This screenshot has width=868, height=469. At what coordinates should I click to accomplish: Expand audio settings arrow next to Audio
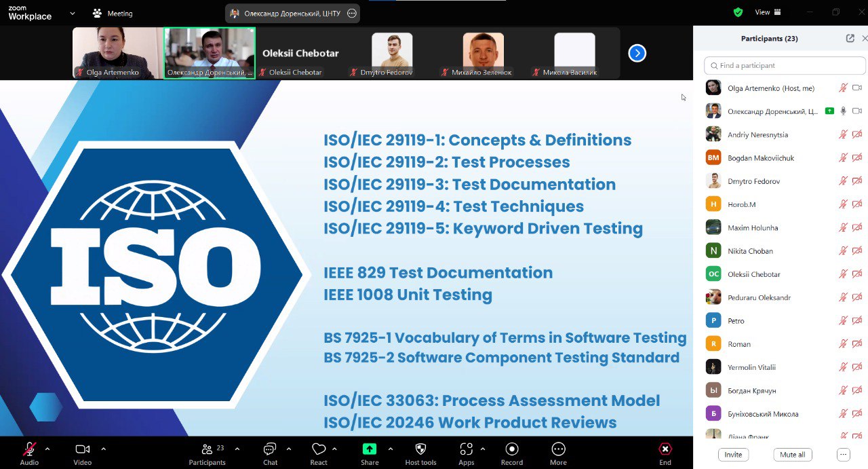(47, 449)
